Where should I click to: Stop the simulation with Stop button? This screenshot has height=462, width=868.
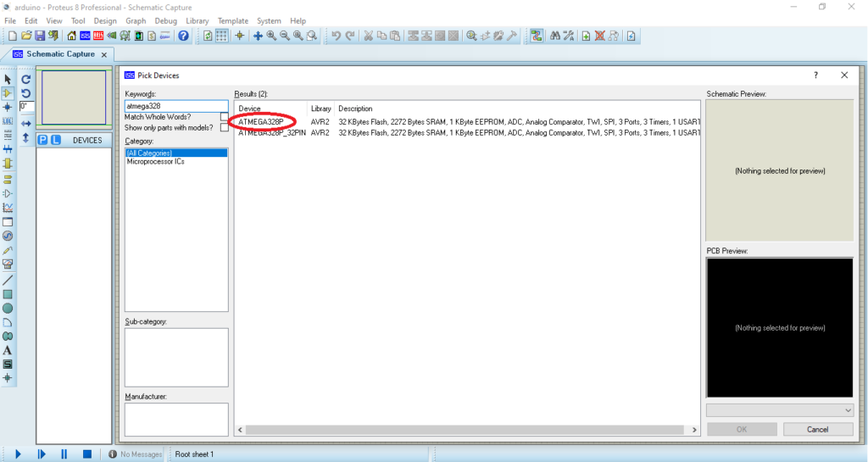(x=86, y=454)
